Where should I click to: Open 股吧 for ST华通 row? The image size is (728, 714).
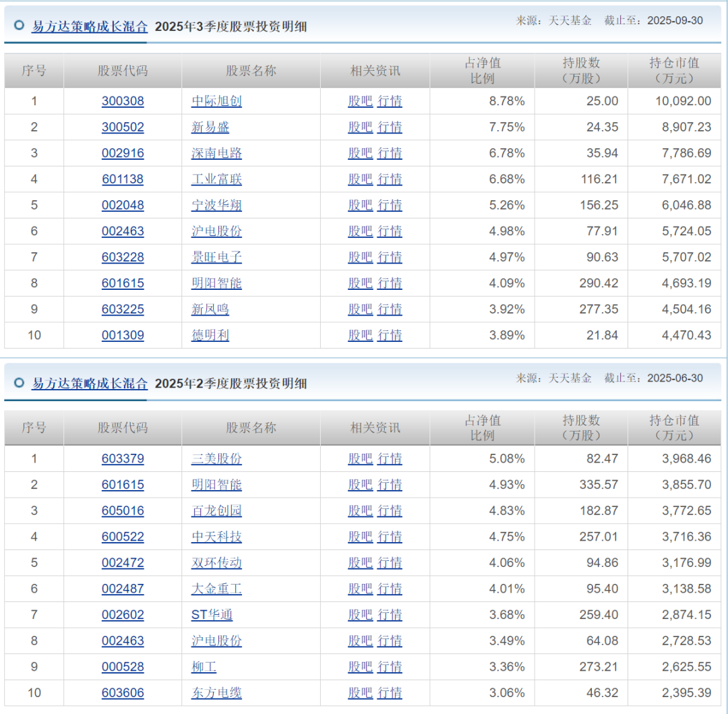click(x=360, y=615)
